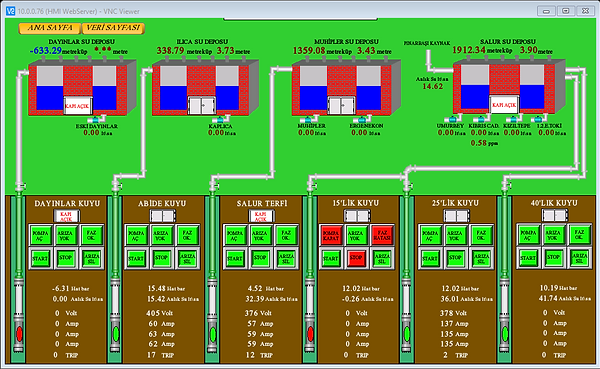Click the 405 Volt reading in ABİDE KUYU
The height and width of the screenshot is (369, 600).
(153, 313)
